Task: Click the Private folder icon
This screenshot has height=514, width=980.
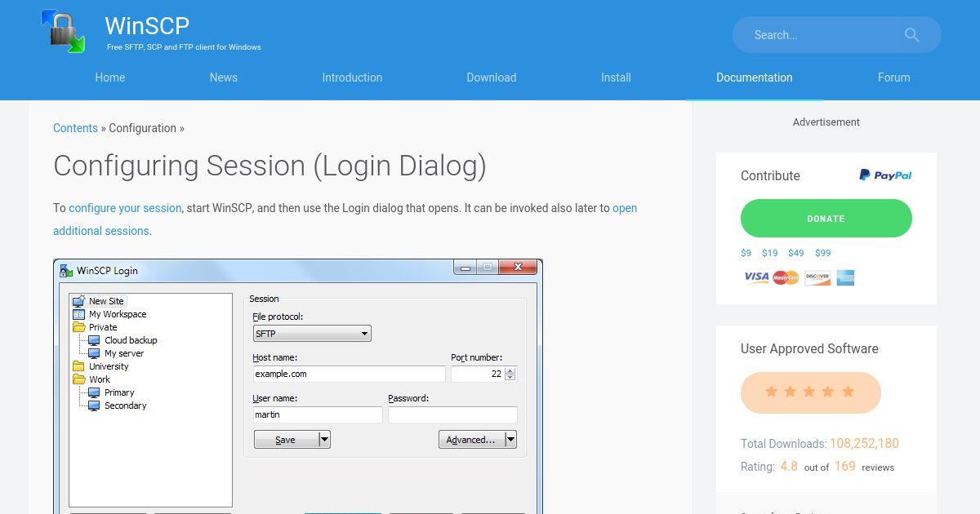Action: (x=78, y=327)
